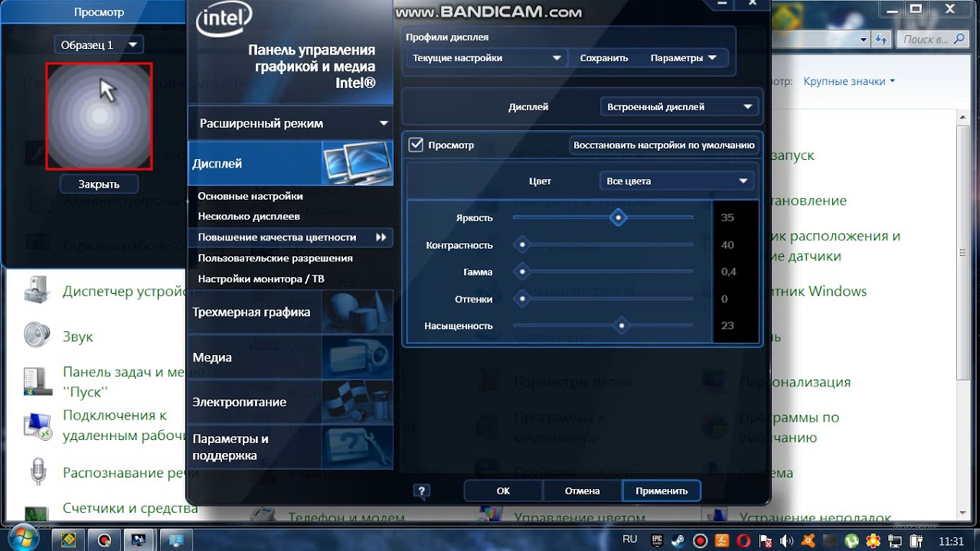Click the Оттенки slider handle
980x551 pixels.
[523, 298]
